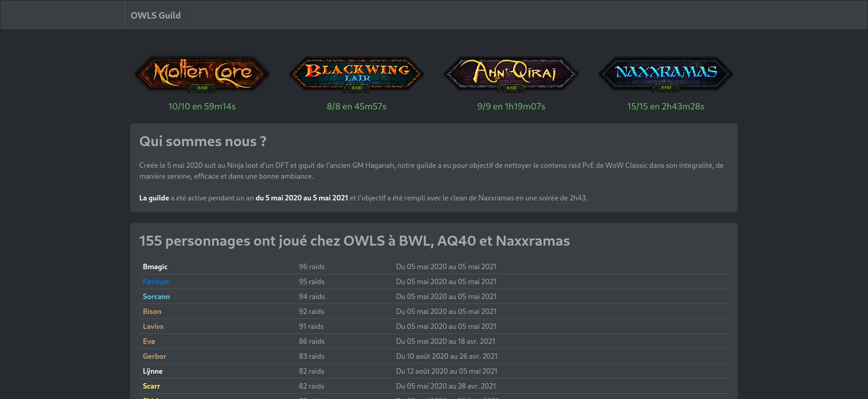Select character Evø
The image size is (868, 399).
tap(149, 341)
